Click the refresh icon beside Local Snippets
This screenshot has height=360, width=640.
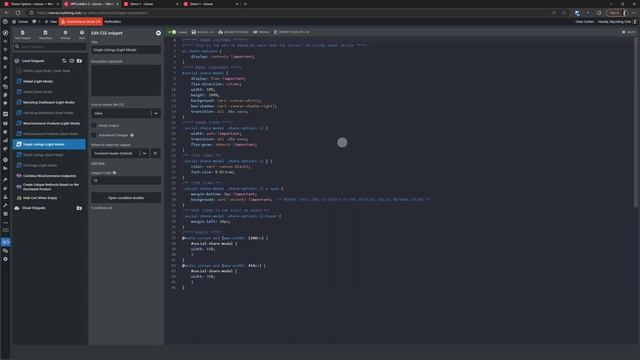click(64, 61)
